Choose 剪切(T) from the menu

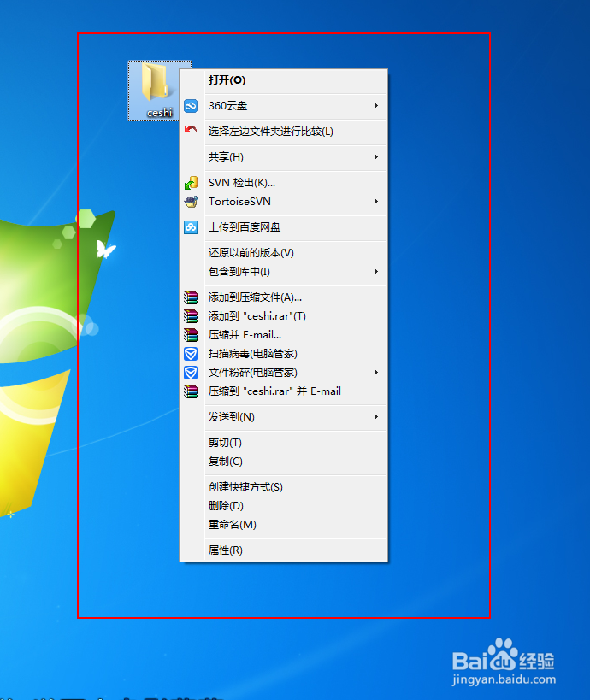283,443
